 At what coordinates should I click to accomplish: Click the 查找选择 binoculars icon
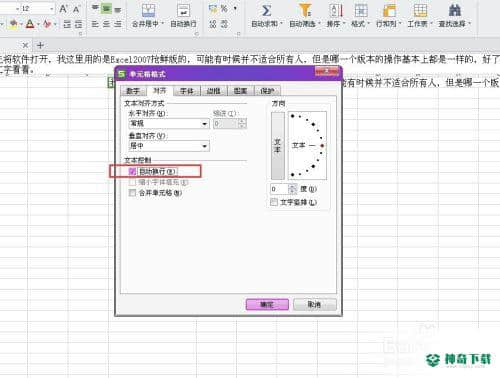(454, 11)
